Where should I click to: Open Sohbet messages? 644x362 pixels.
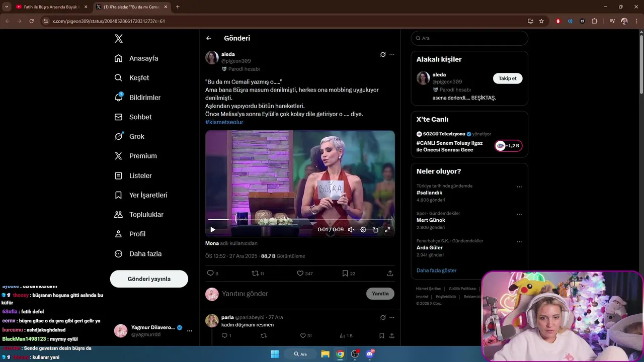134,117
